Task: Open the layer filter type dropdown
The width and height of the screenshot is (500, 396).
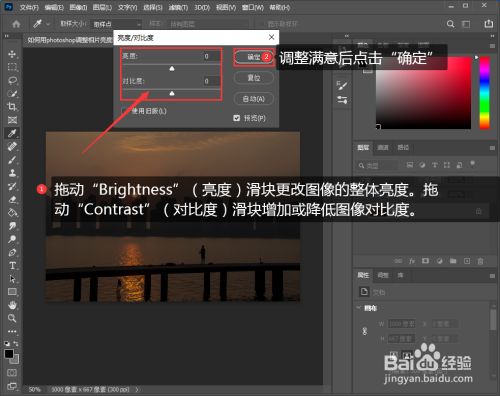Action: pos(378,165)
